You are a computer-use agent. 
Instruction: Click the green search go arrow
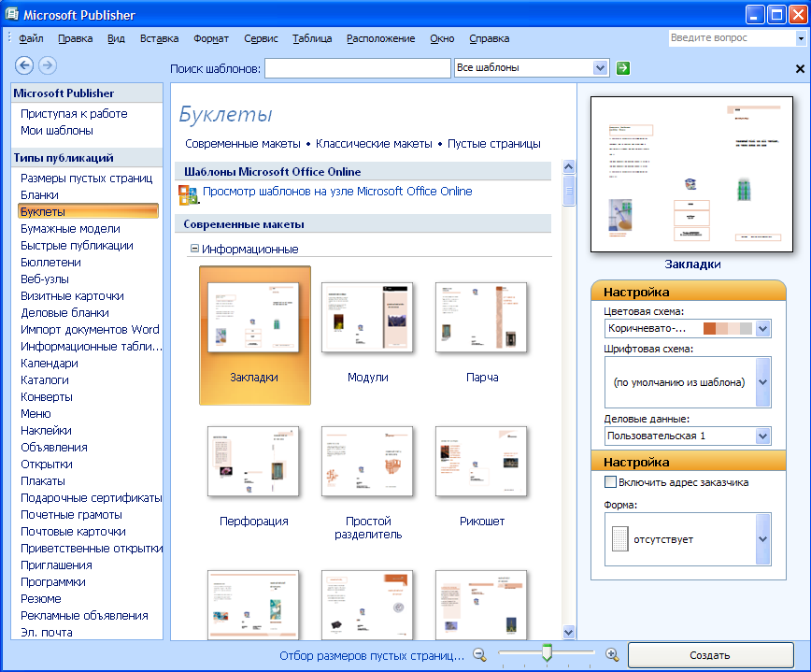(623, 68)
